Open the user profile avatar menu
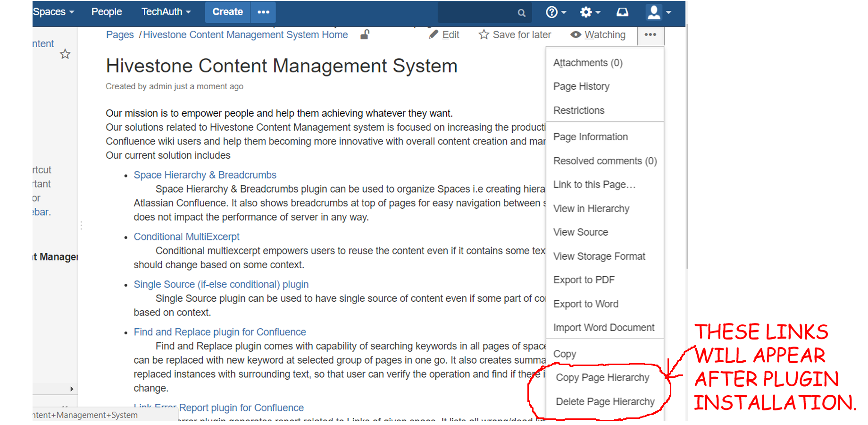 coord(659,12)
